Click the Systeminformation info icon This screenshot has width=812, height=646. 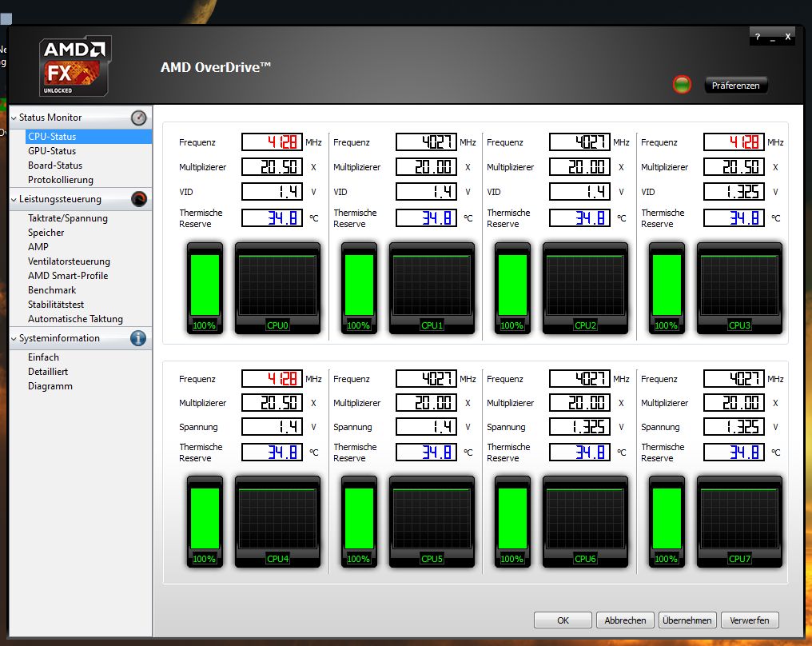(x=138, y=338)
